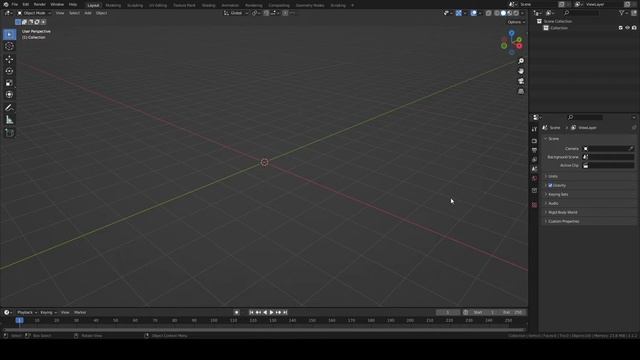Click the viewport zoom magnifier icon

click(521, 61)
